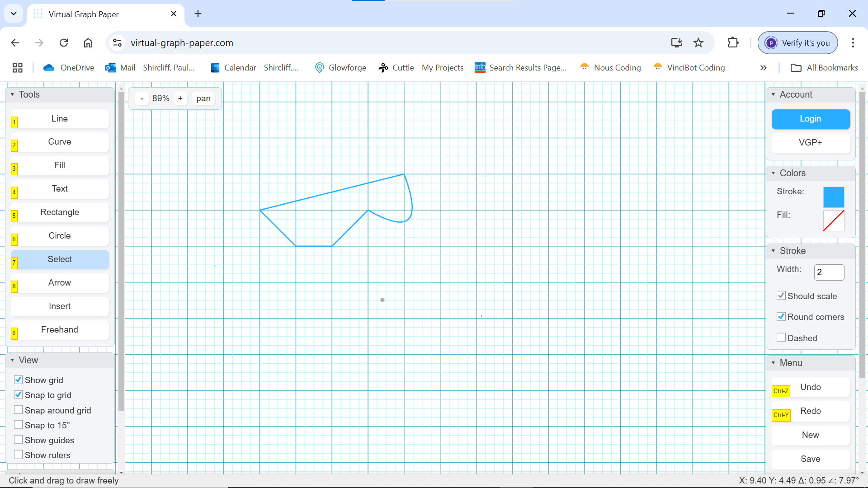Collapse the Colors section
The image size is (868, 488).
coord(774,173)
